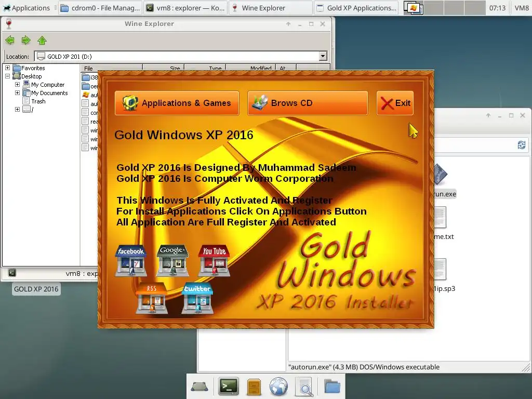The width and height of the screenshot is (532, 399).
Task: Go back in Wine Explorer
Action: click(10, 41)
